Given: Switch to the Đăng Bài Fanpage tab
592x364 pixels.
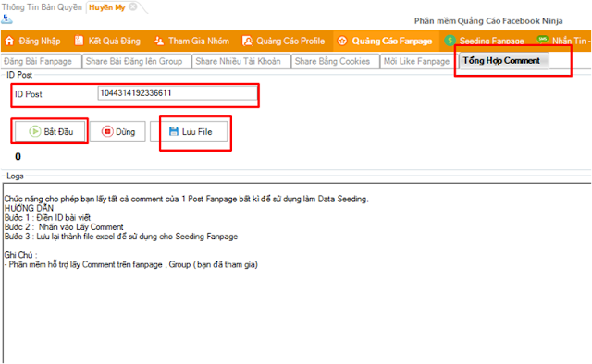Looking at the screenshot, I should click(41, 61).
